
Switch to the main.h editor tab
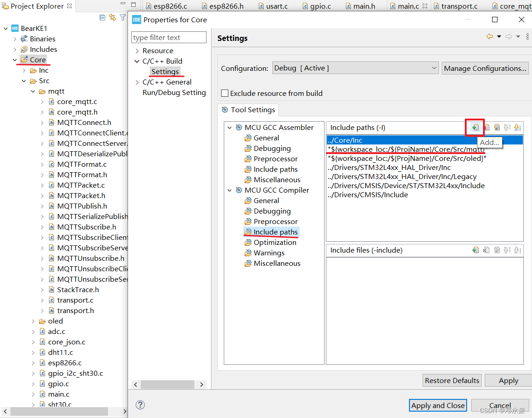[360, 6]
